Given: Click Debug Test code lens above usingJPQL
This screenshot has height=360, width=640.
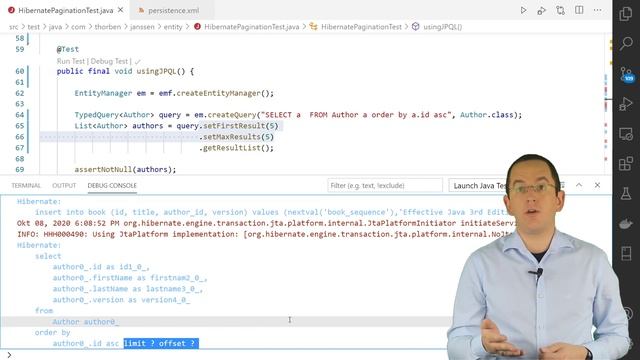Looking at the screenshot, I should tap(109, 61).
